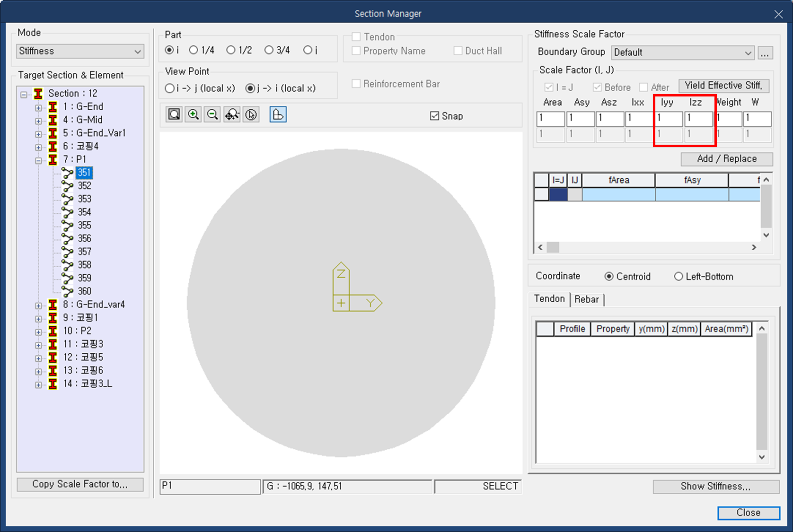
Task: Click the Yield Effective Stiff. button
Action: [723, 86]
